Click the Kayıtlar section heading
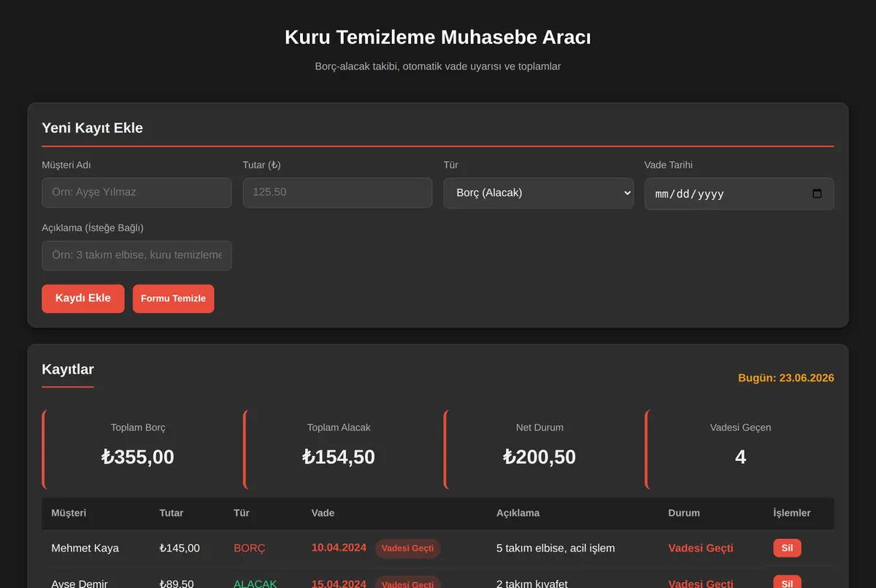Screen dimensions: 876x588 tap(68, 369)
